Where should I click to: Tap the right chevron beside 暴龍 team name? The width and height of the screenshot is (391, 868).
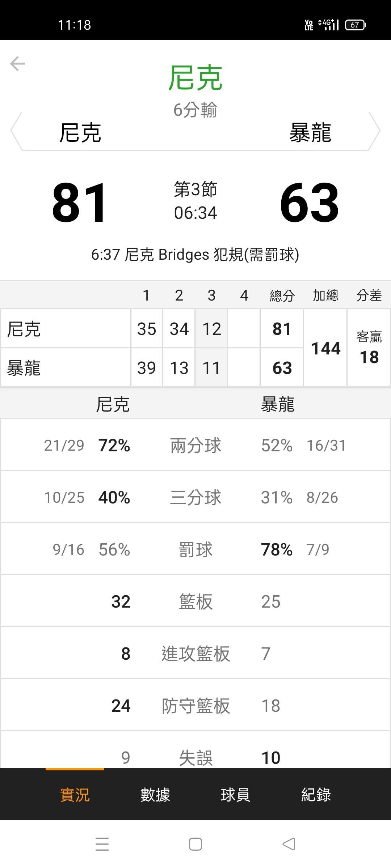click(375, 131)
